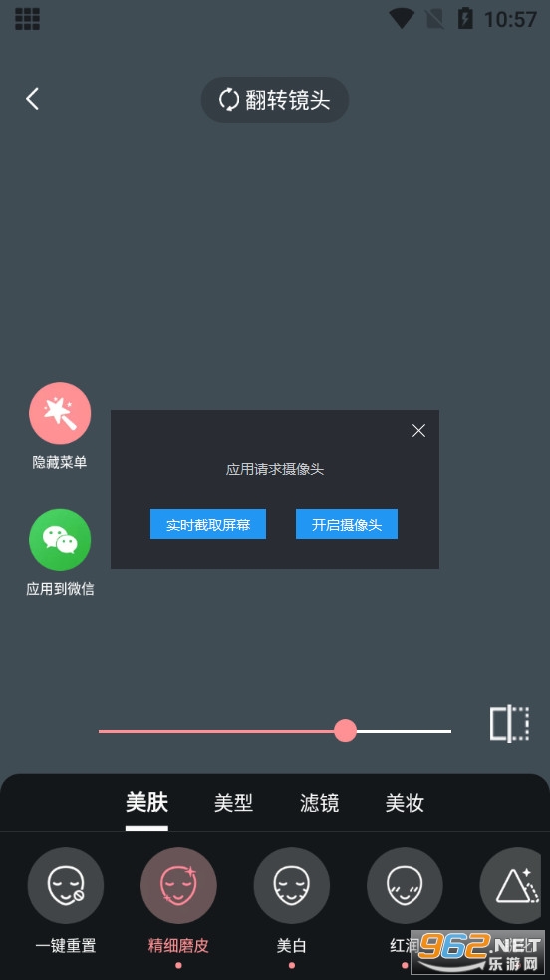Switch to the 美肤 tab
The width and height of the screenshot is (550, 980).
point(146,802)
